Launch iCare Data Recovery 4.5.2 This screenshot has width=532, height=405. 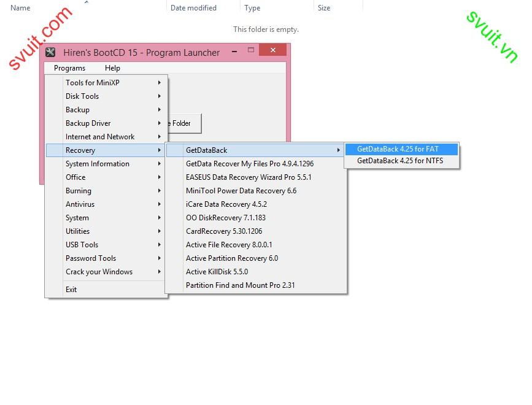tap(256, 204)
